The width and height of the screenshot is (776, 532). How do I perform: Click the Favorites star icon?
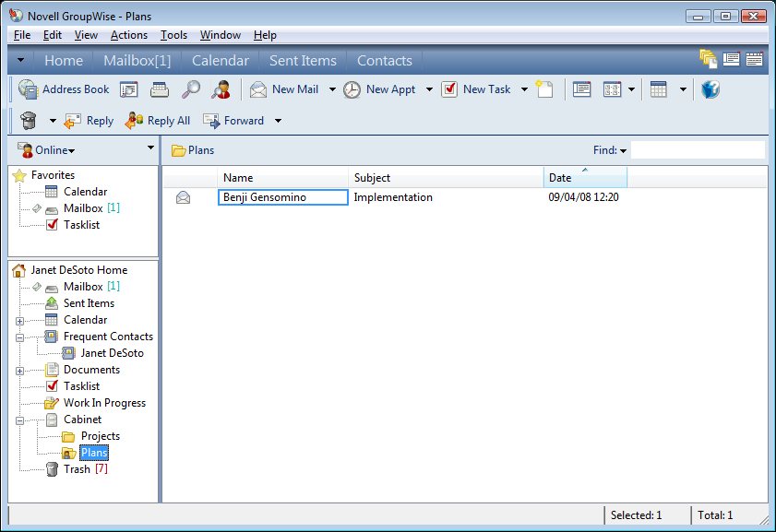click(19, 175)
